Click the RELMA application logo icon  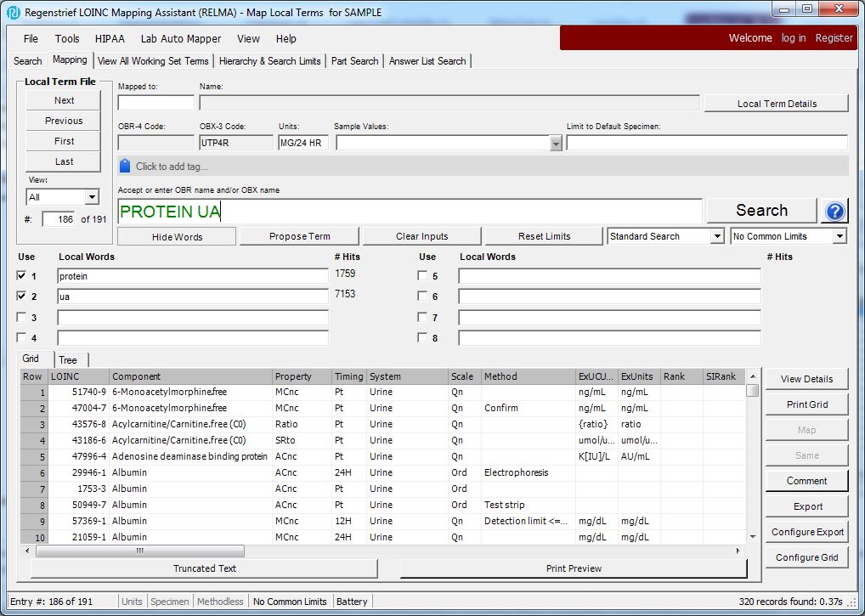[x=14, y=12]
